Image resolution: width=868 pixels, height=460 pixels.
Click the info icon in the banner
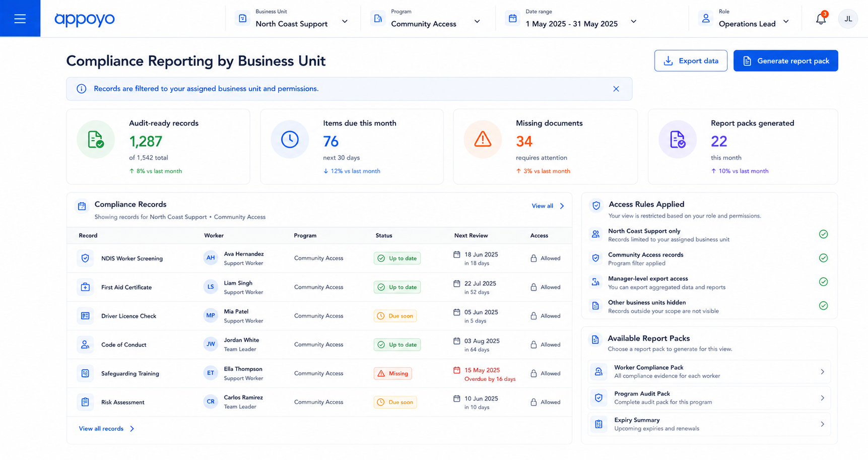tap(81, 89)
